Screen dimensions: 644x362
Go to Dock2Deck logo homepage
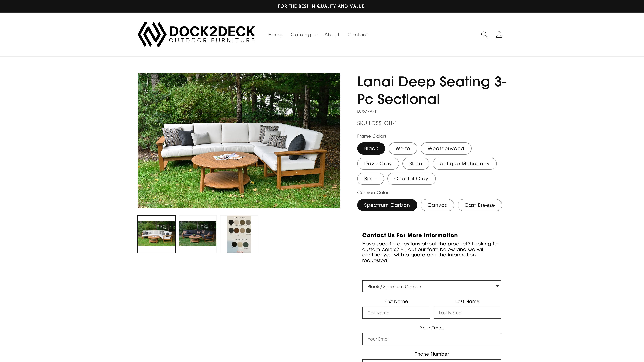pyautogui.click(x=196, y=35)
